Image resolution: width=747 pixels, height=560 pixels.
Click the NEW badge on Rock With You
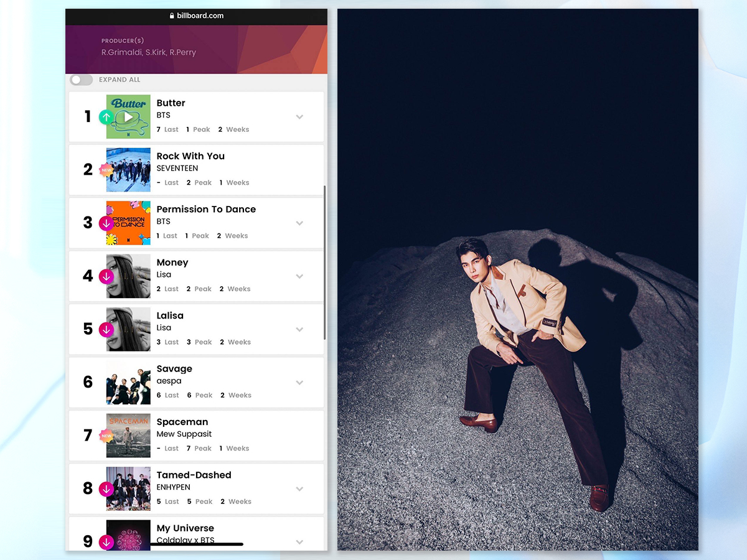106,170
